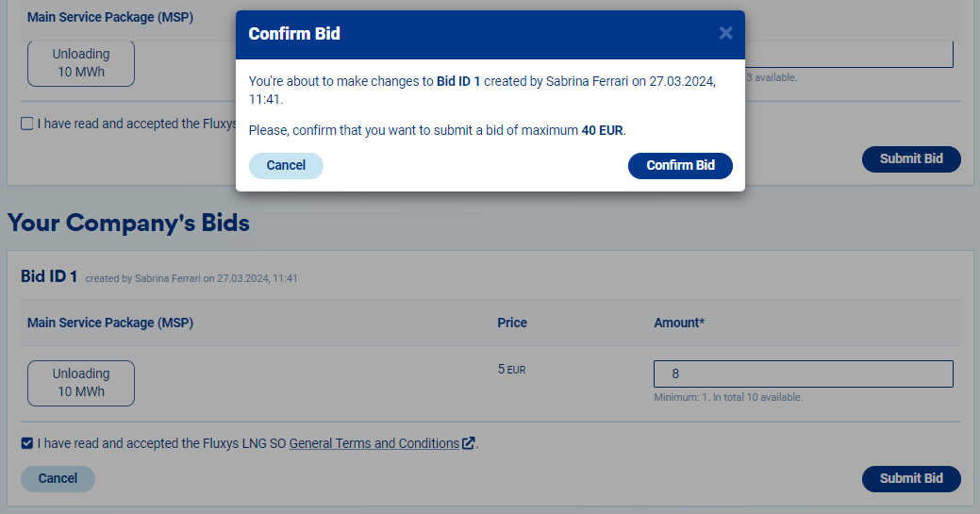Click Submit Bid in the Bid ID 1 section
Image resolution: width=980 pixels, height=514 pixels.
(911, 479)
